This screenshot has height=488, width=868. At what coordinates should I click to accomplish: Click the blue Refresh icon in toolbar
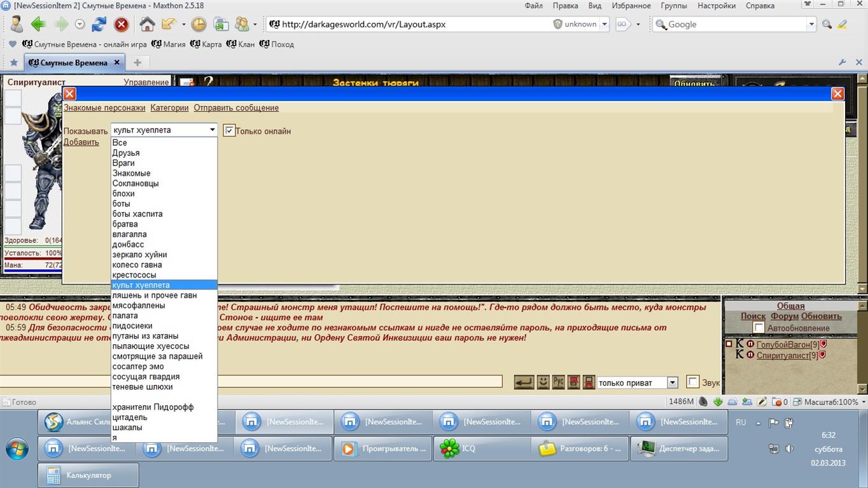(99, 24)
